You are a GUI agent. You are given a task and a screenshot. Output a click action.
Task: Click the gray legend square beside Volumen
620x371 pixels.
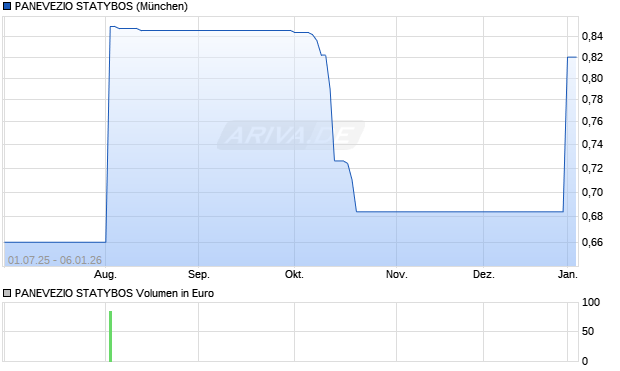(x=7, y=293)
